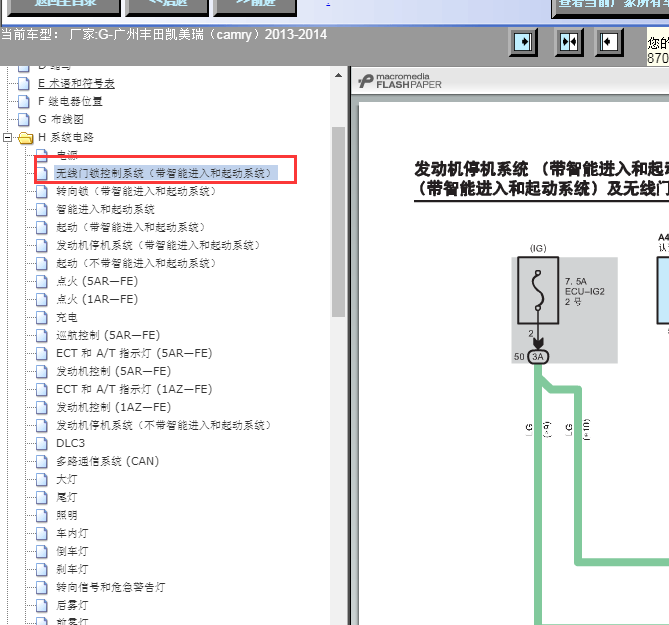669x625 pixels.
Task: Click the page icon beside 多路通信系统 (CAN)
Action: (x=42, y=461)
